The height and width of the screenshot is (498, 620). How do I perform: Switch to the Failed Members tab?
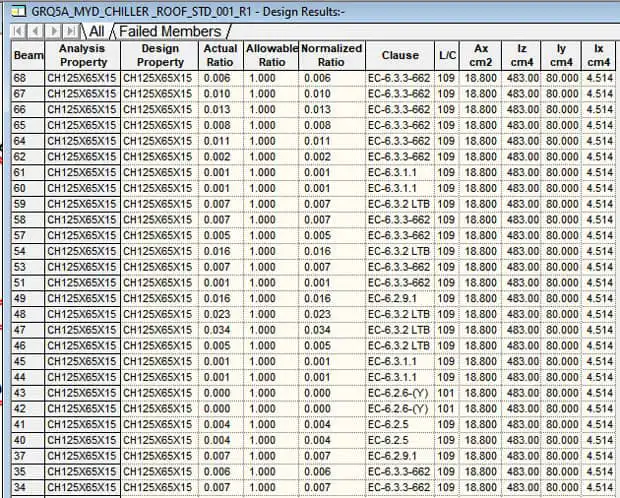170,31
